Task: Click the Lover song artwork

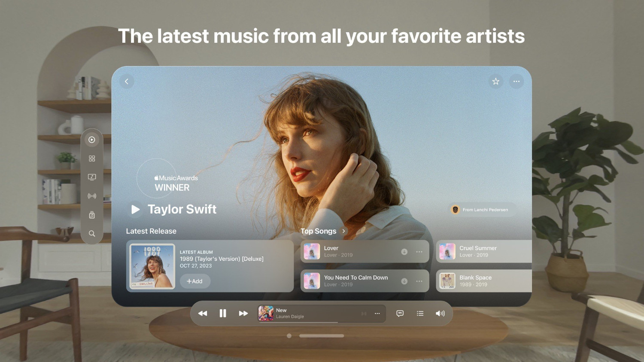Action: click(312, 251)
